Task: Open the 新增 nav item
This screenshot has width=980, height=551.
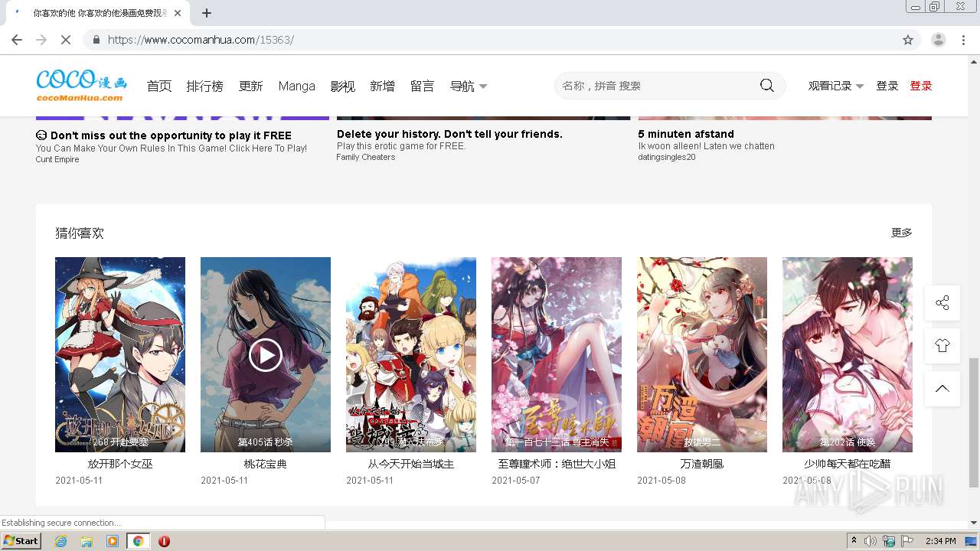Action: tap(382, 86)
